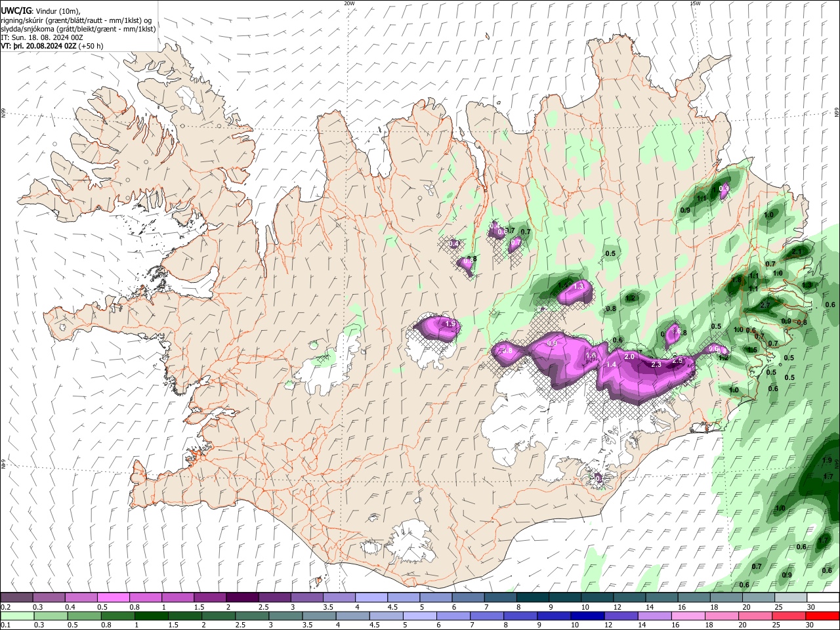Click the '1.4' value in the purple snow area
Viewport: 840px width, 630px height.
[x=611, y=365]
